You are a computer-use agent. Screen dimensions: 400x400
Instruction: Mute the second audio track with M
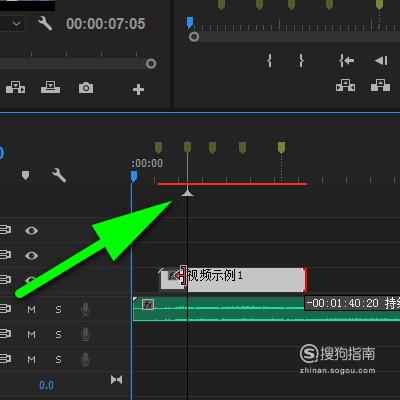click(31, 334)
